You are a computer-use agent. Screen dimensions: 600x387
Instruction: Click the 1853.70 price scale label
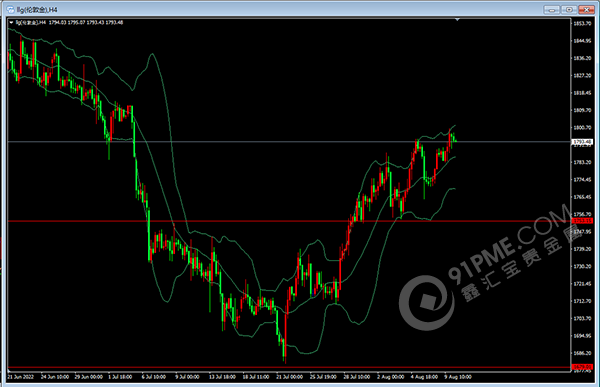point(582,23)
